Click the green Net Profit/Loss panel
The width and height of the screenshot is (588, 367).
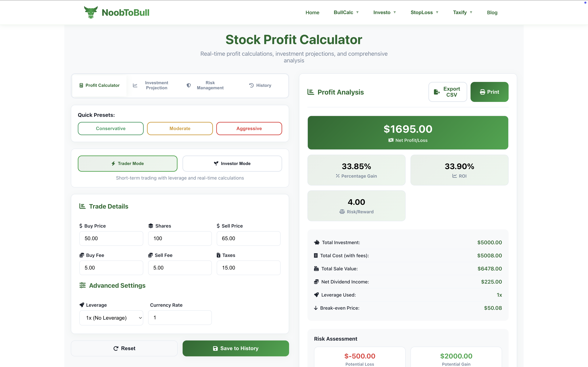[x=408, y=133]
